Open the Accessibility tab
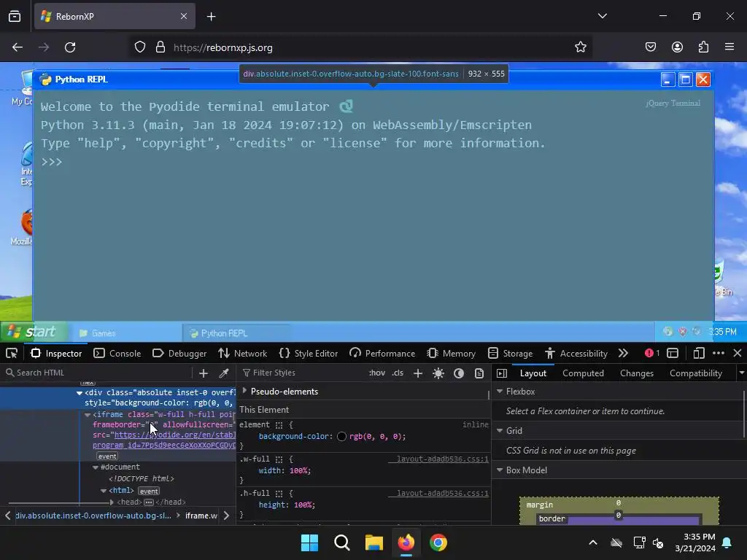Screen dimensions: 747x560 [x=576, y=354]
